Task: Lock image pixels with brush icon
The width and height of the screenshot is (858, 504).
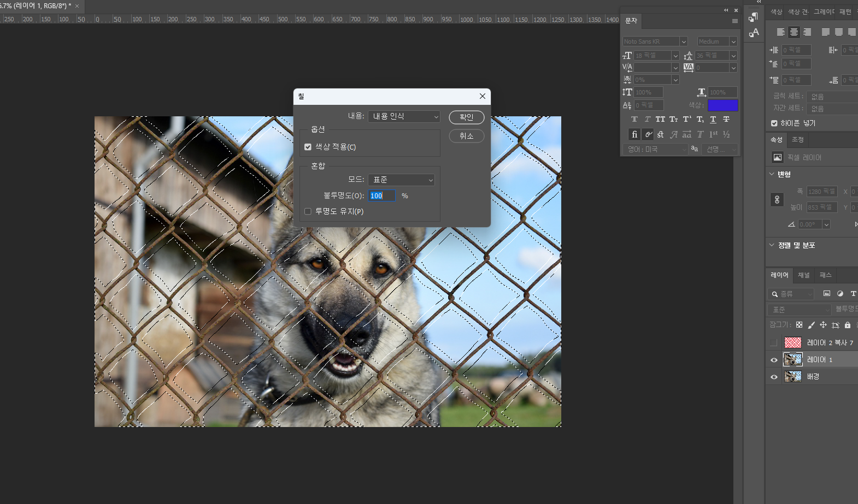Action: [811, 325]
